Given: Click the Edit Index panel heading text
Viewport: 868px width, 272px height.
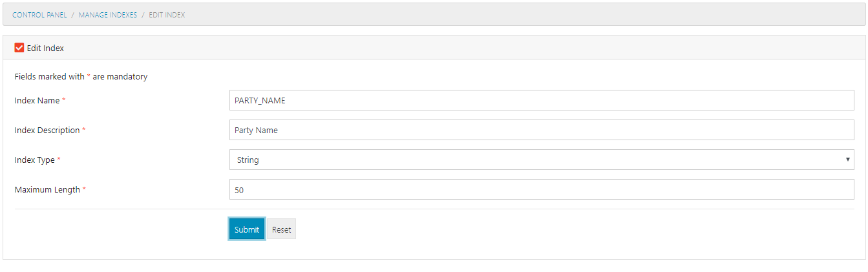Looking at the screenshot, I should tap(45, 48).
